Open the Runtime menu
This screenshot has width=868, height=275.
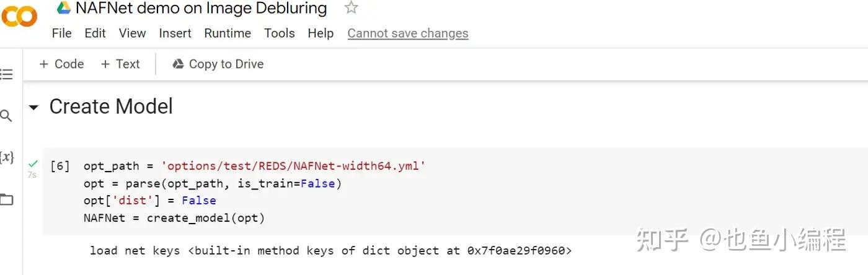(x=228, y=33)
